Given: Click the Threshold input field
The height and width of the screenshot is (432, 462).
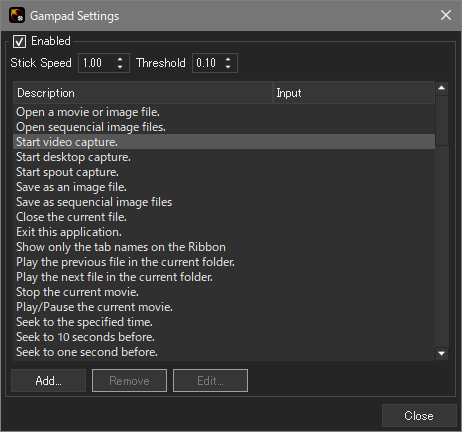Looking at the screenshot, I should pyautogui.click(x=208, y=63).
